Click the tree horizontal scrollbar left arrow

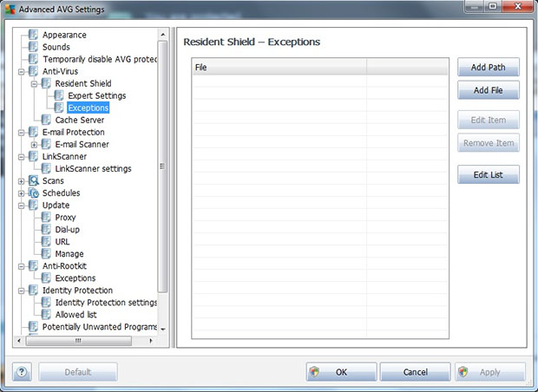[19, 341]
